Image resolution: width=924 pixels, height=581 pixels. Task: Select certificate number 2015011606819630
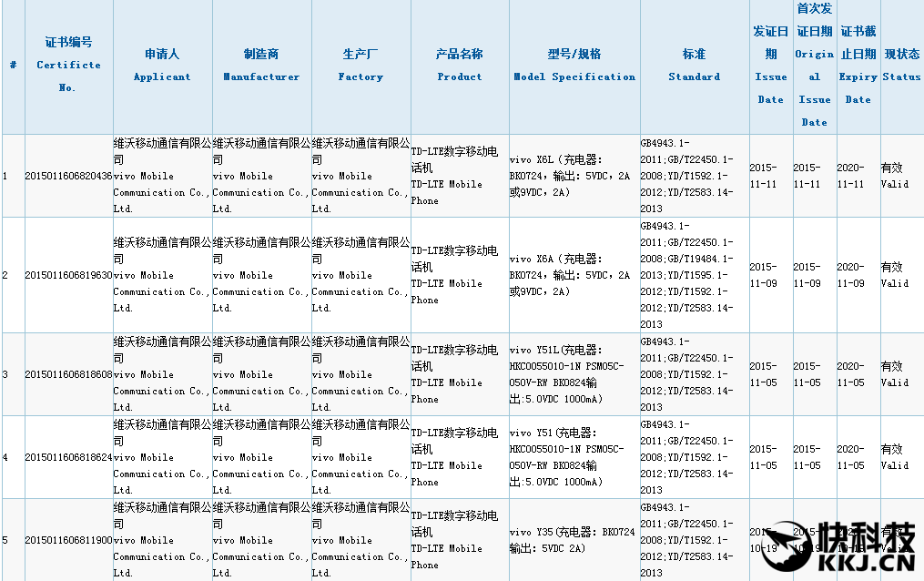[x=68, y=275]
